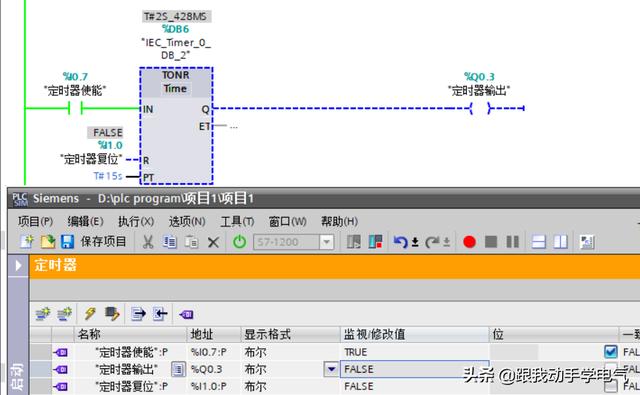Open redo history dropdown arrow
640x395 pixels.
click(447, 242)
